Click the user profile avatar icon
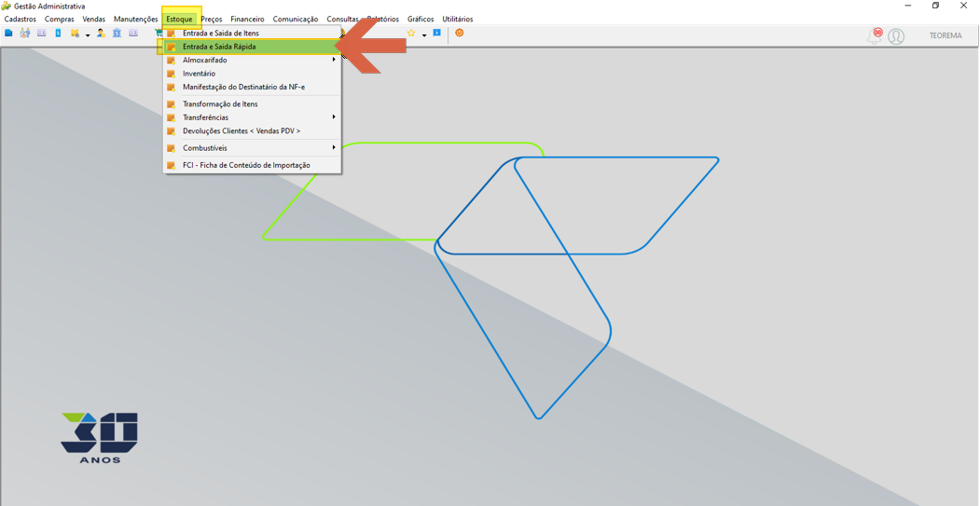 coord(896,36)
